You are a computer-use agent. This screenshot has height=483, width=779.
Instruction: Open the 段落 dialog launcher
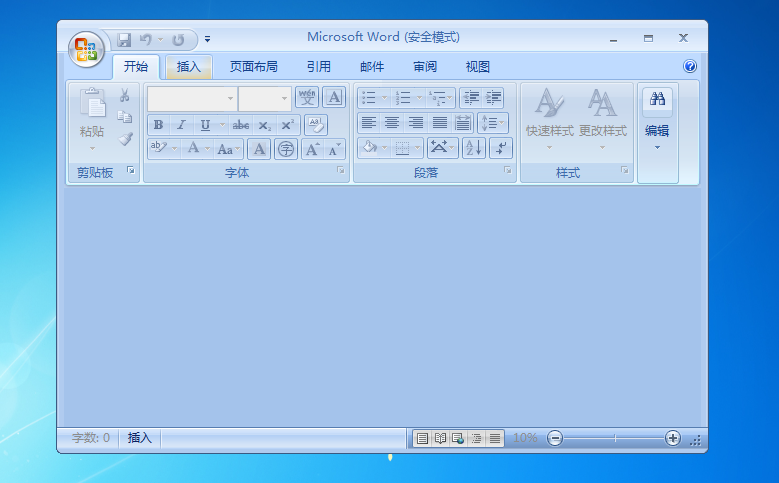click(x=508, y=170)
